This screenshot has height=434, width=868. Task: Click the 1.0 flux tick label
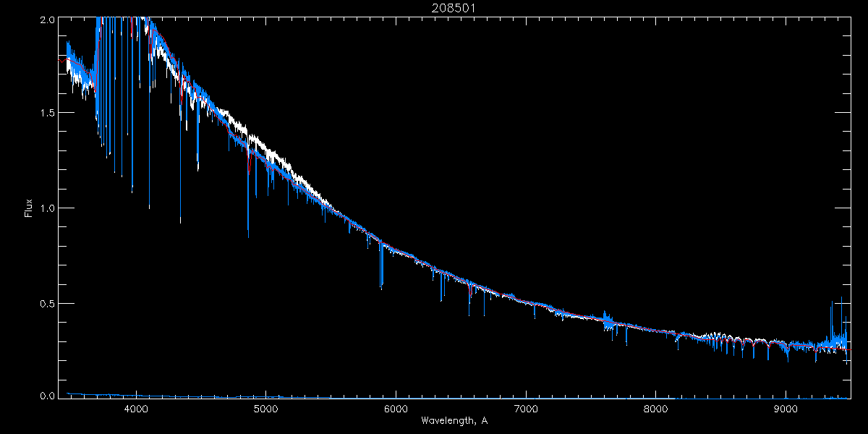click(x=47, y=208)
